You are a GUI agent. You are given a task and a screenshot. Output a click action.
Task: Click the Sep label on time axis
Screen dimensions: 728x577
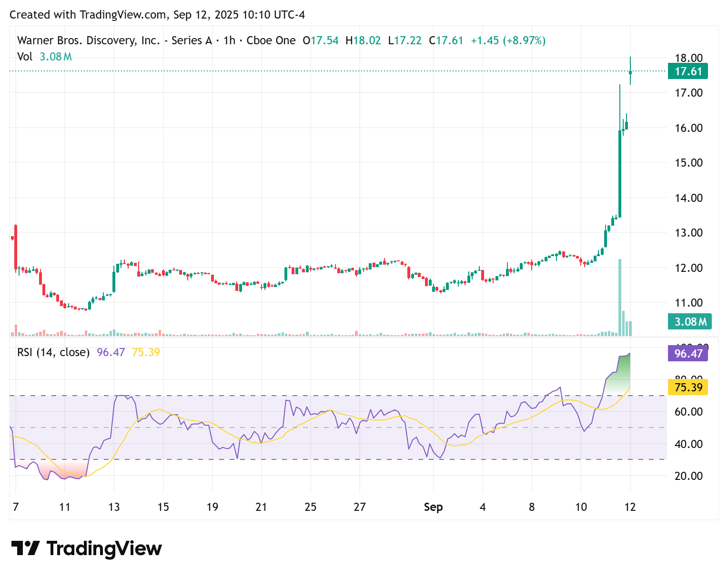pyautogui.click(x=434, y=507)
